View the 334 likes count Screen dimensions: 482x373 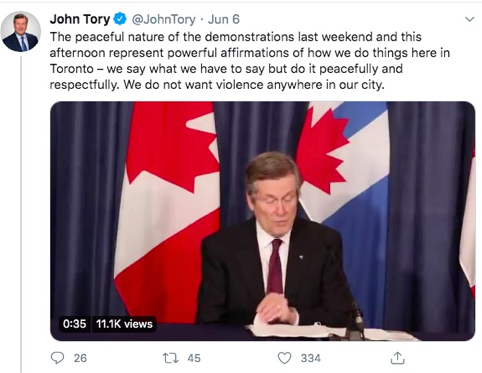(311, 358)
